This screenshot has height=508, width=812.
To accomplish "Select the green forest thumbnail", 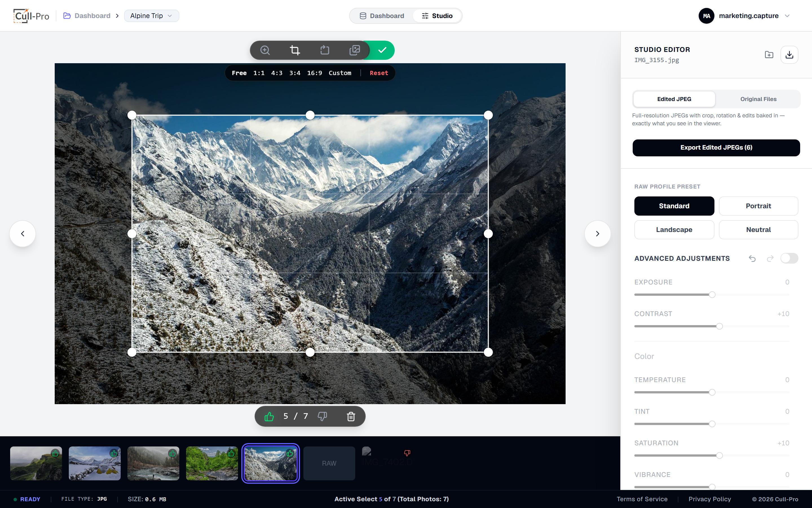I will click(x=212, y=463).
